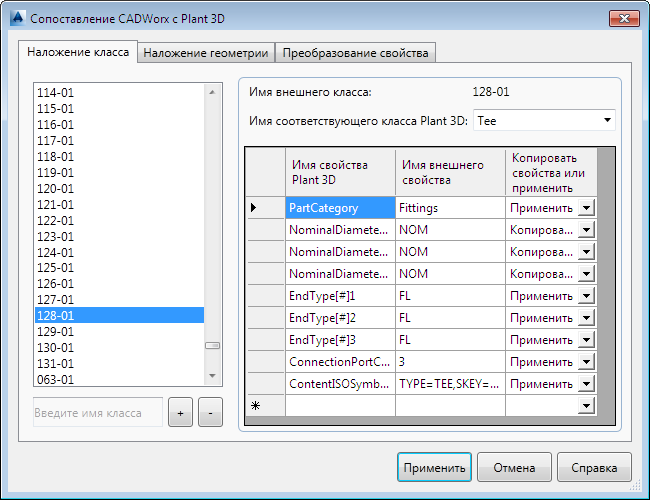Open dropdown in the PartCategory row
This screenshot has width=650, height=500.
(x=587, y=208)
